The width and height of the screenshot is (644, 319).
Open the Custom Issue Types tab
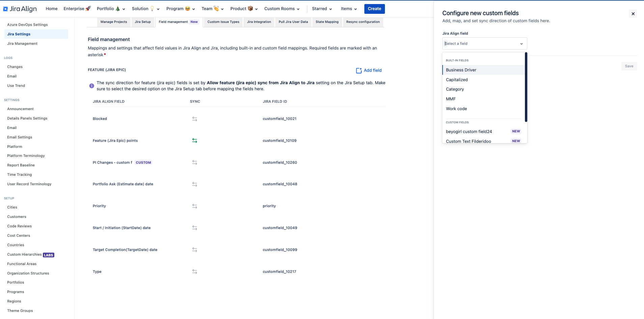click(223, 22)
